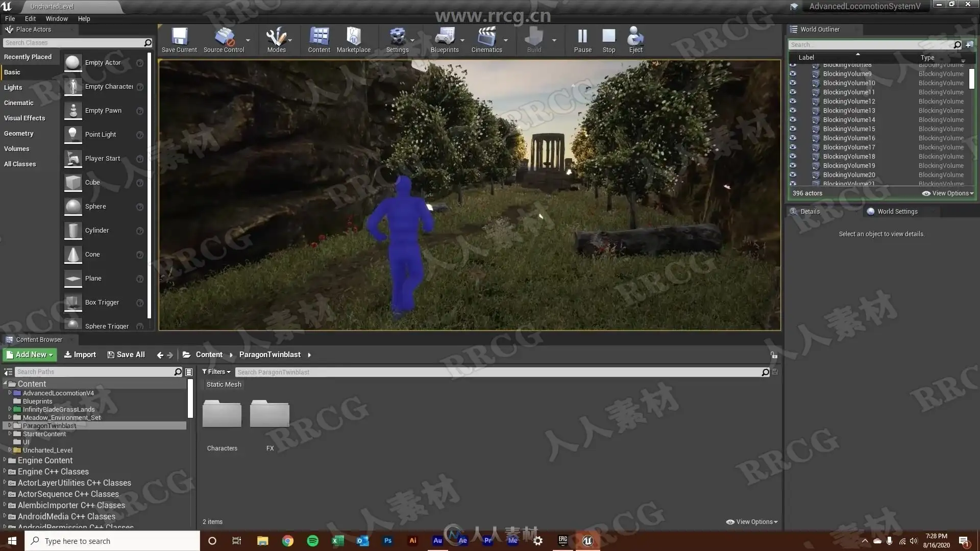Click the Import button
Screen dimensions: 980x551
(x=80, y=355)
